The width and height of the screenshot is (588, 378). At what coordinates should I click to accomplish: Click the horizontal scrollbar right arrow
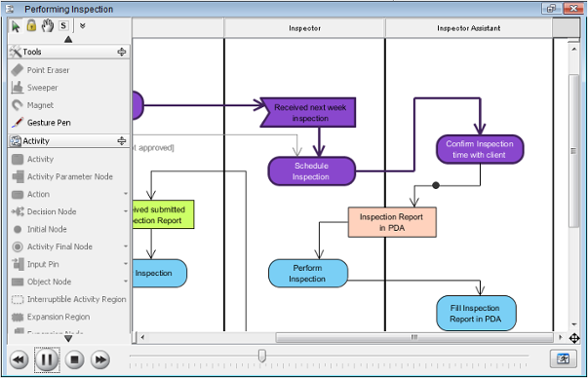click(x=561, y=337)
